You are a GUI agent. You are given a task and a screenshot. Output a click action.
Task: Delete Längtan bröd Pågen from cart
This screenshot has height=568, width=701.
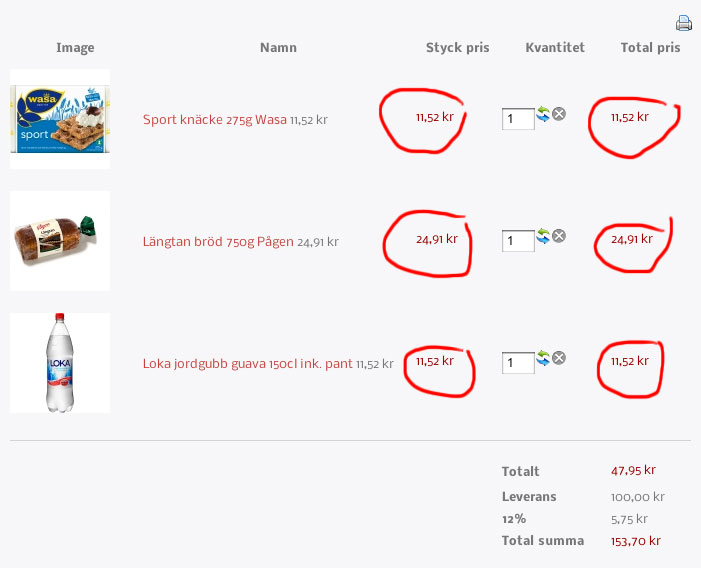click(x=559, y=236)
